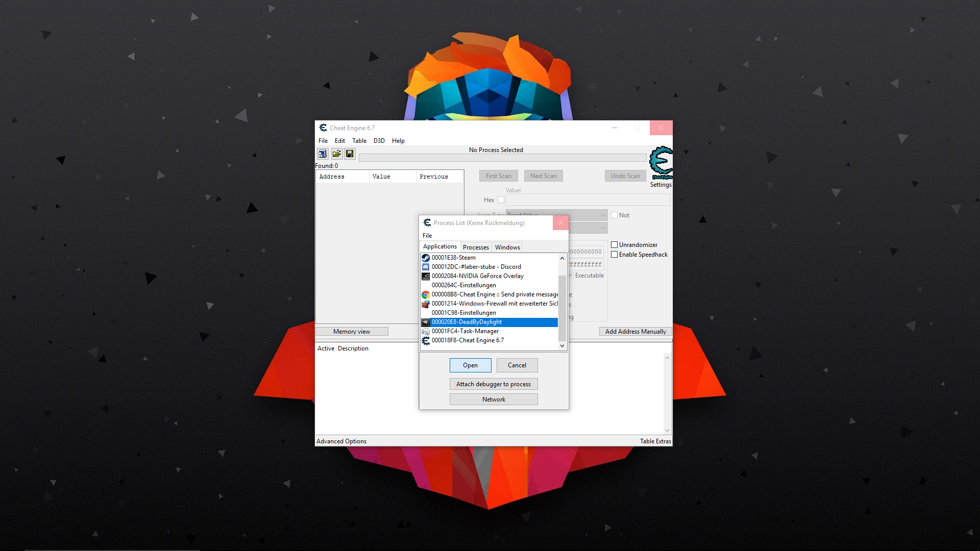Select Cheat Engine 6.7 process entry

tap(468, 340)
